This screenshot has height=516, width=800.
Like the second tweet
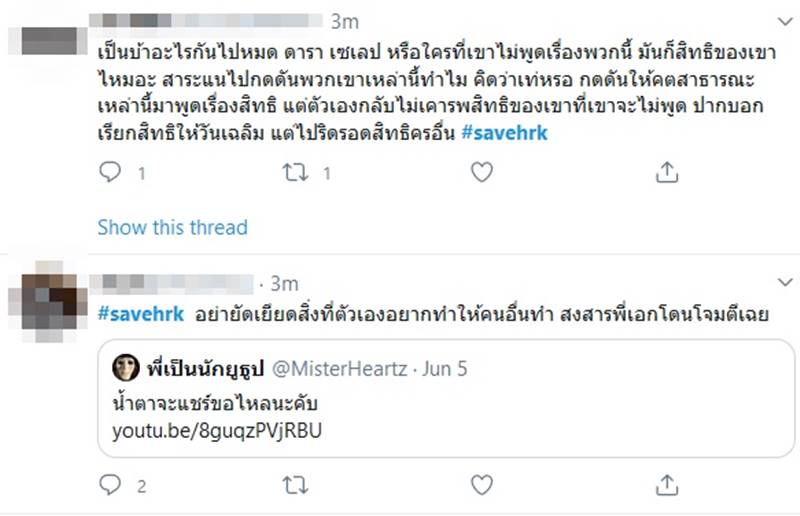tap(482, 486)
